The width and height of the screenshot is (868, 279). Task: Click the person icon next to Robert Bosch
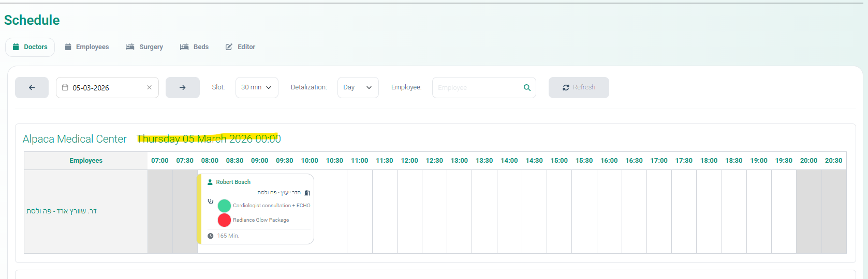(x=210, y=182)
